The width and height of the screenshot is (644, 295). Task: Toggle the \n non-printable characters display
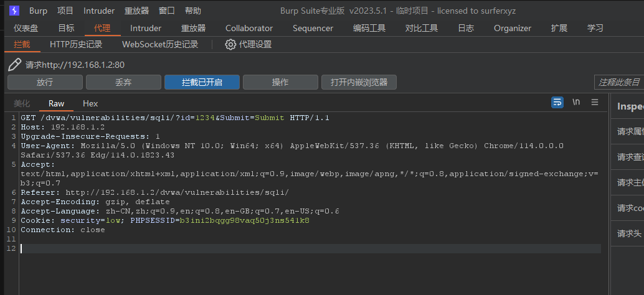pyautogui.click(x=576, y=102)
